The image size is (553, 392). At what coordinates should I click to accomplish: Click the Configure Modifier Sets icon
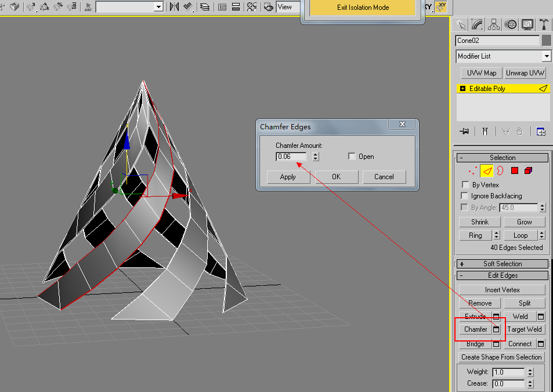point(541,132)
